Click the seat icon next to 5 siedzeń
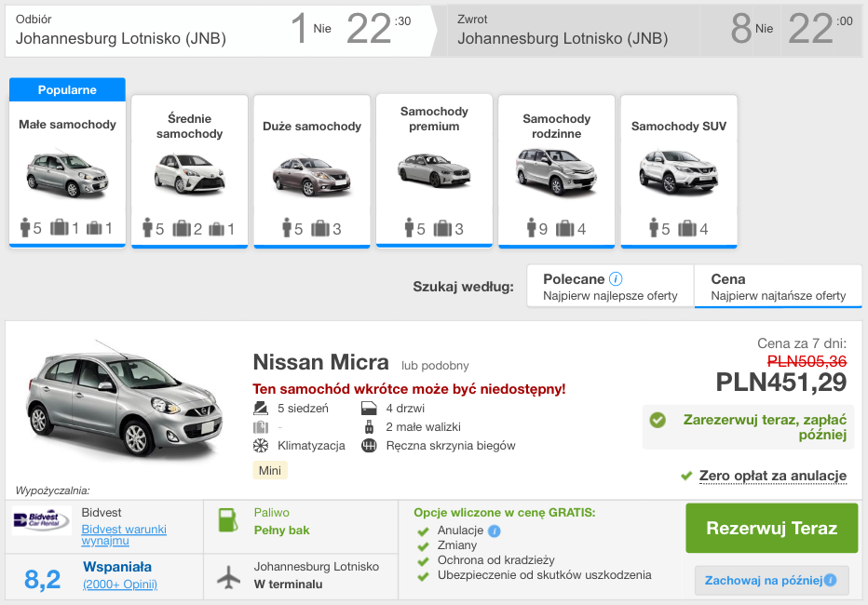This screenshot has width=868, height=605. (260, 409)
